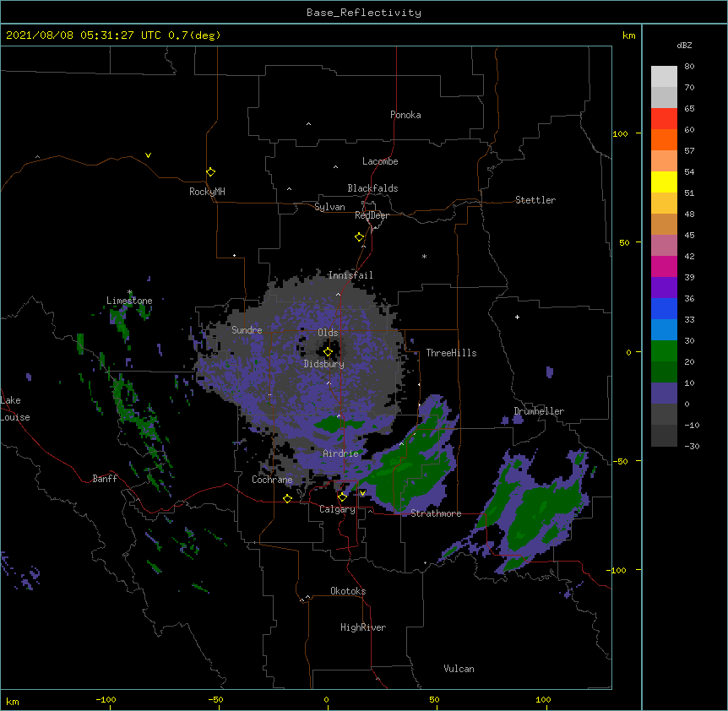
Task: Click the Olds city label
Action: (x=328, y=333)
